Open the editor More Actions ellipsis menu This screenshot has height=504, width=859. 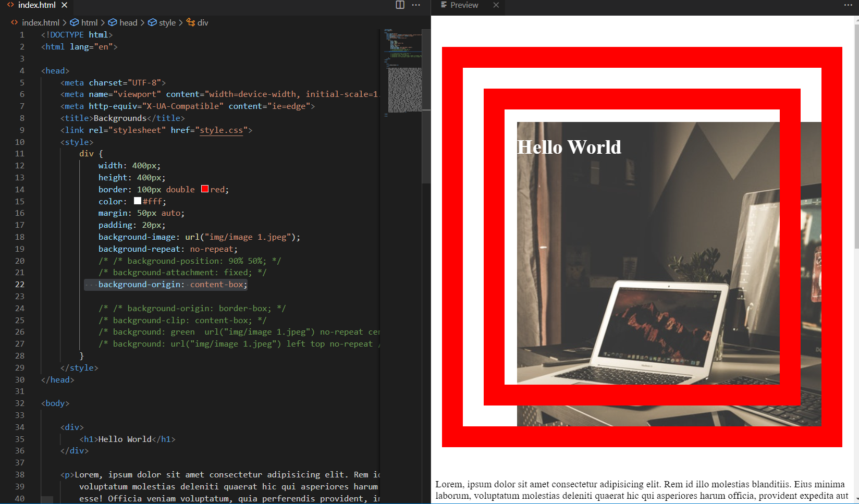pyautogui.click(x=416, y=5)
